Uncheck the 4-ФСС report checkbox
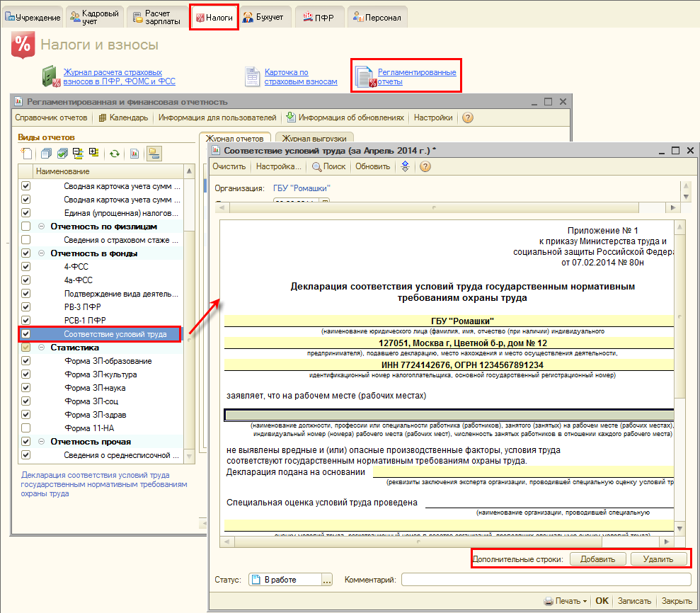The width and height of the screenshot is (700, 613). [x=26, y=267]
